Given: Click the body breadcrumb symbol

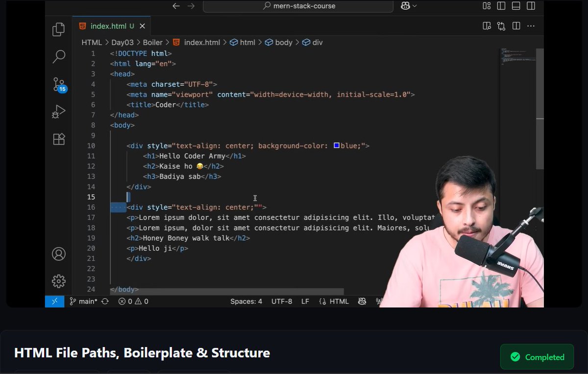Looking at the screenshot, I should coord(279,43).
